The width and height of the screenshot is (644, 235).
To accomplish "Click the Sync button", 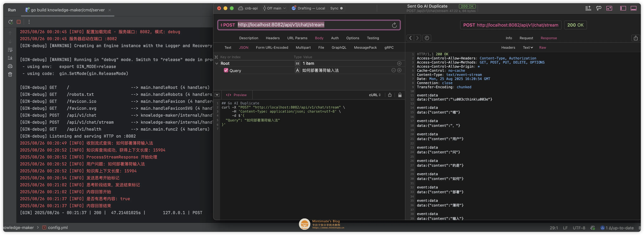I will (x=336, y=8).
